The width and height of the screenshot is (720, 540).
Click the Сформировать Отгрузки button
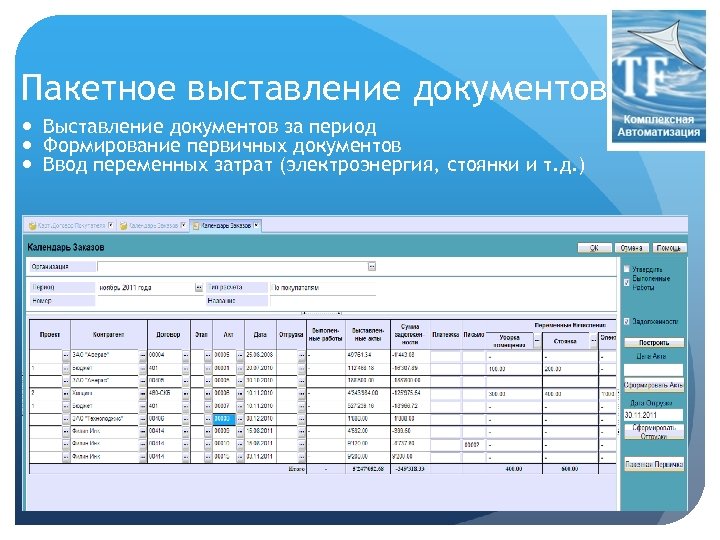654,432
